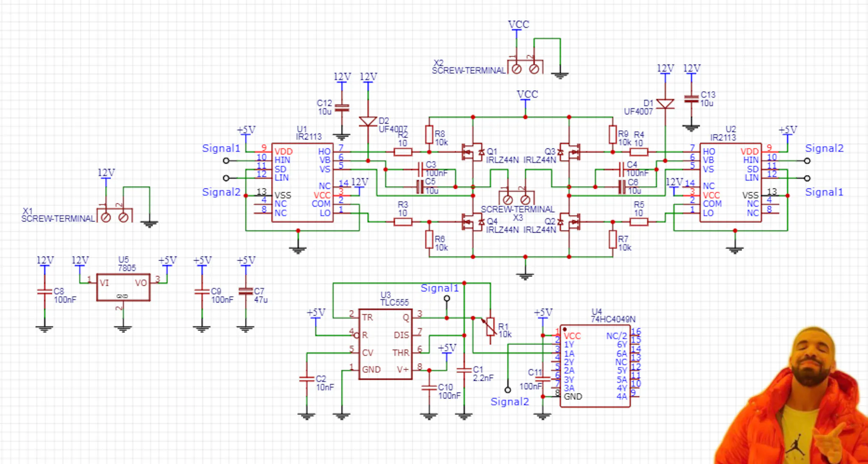Click the Signal1 net label above TLC555 output
This screenshot has height=464, width=868.
pos(440,288)
